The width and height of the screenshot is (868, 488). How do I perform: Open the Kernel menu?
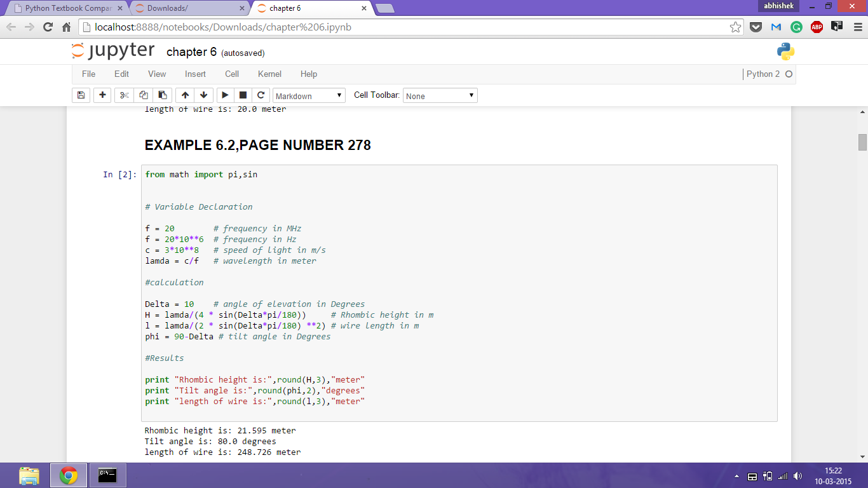click(269, 74)
